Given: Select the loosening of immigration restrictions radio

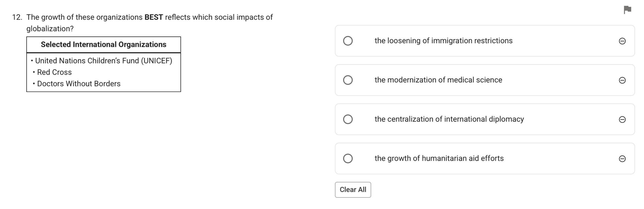Looking at the screenshot, I should point(348,41).
